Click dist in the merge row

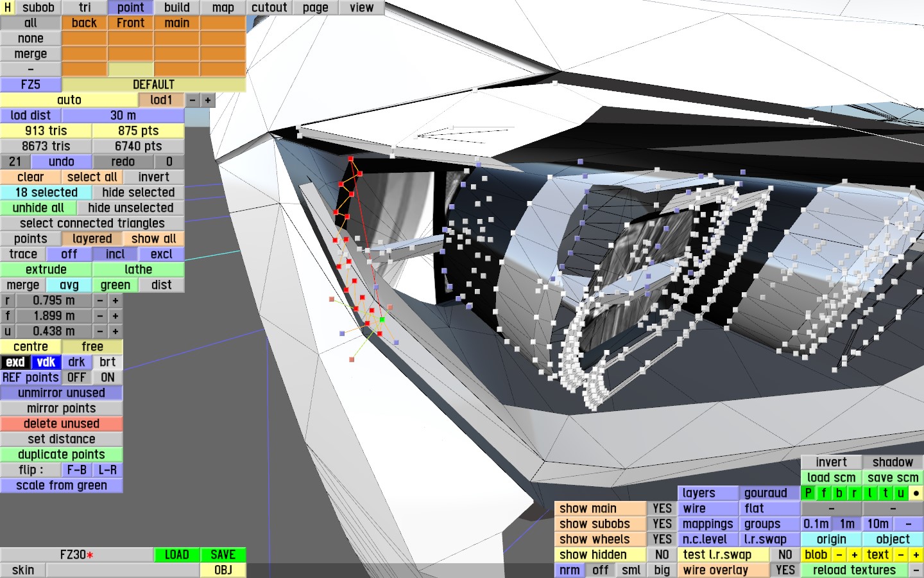(x=162, y=285)
